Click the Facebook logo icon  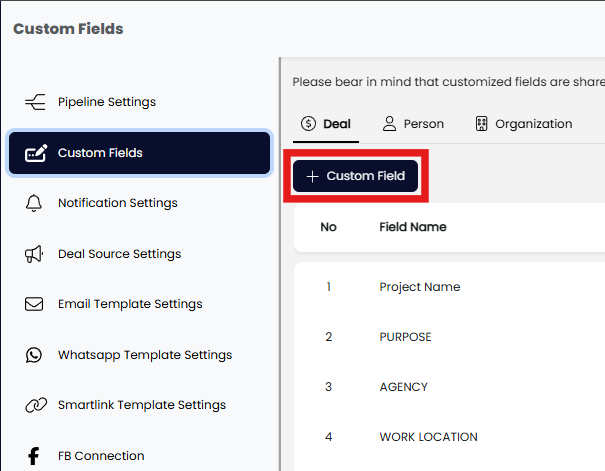[35, 456]
